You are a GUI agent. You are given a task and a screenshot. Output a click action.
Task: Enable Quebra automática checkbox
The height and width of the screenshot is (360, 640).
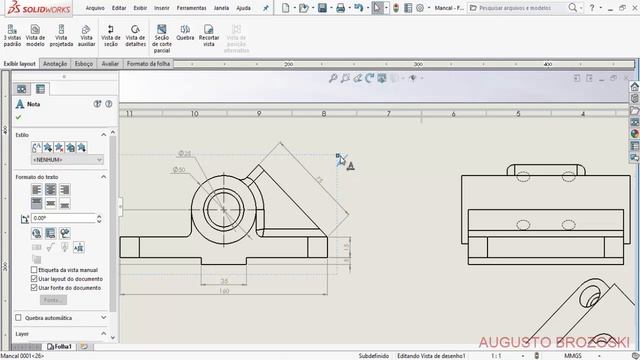pyautogui.click(x=18, y=318)
